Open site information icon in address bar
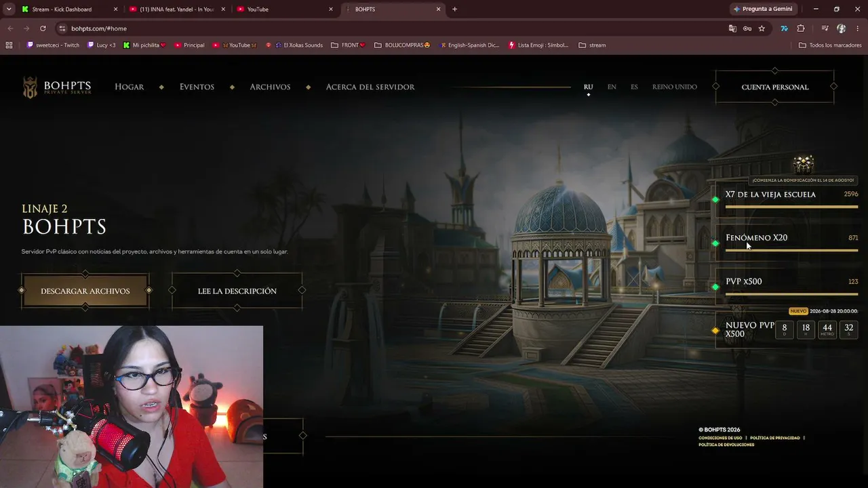 [x=62, y=28]
